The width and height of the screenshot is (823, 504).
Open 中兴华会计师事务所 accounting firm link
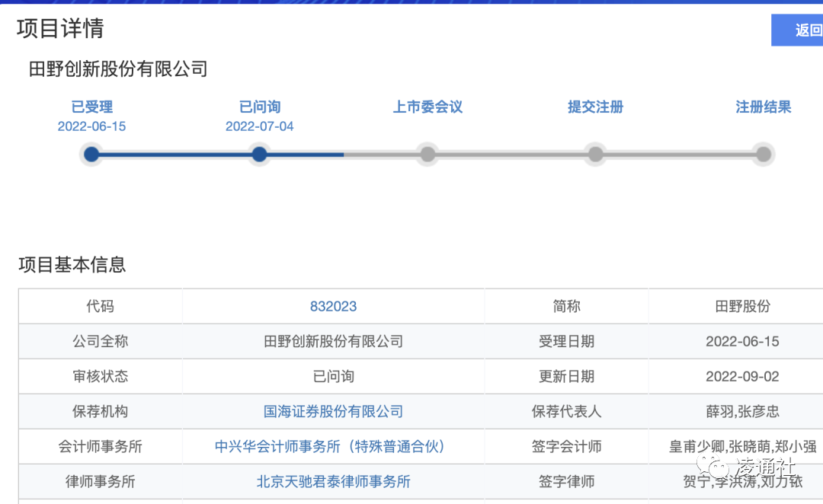pos(330,446)
